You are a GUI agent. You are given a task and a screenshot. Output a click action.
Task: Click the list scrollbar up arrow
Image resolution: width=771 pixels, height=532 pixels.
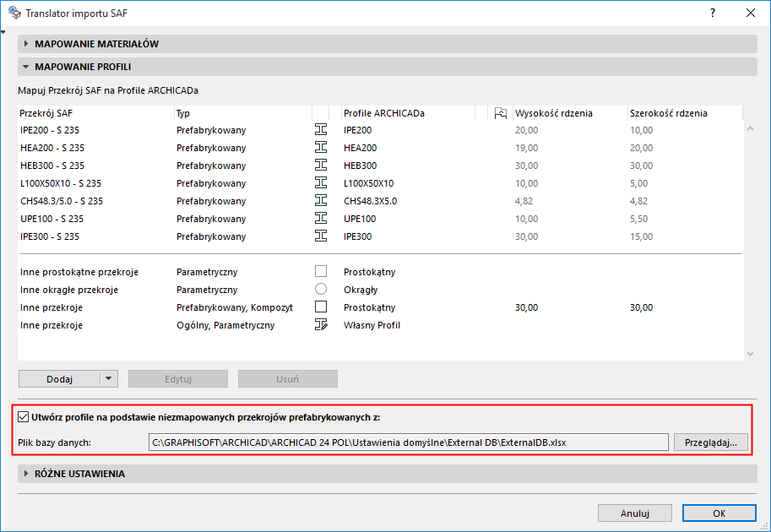click(x=751, y=129)
